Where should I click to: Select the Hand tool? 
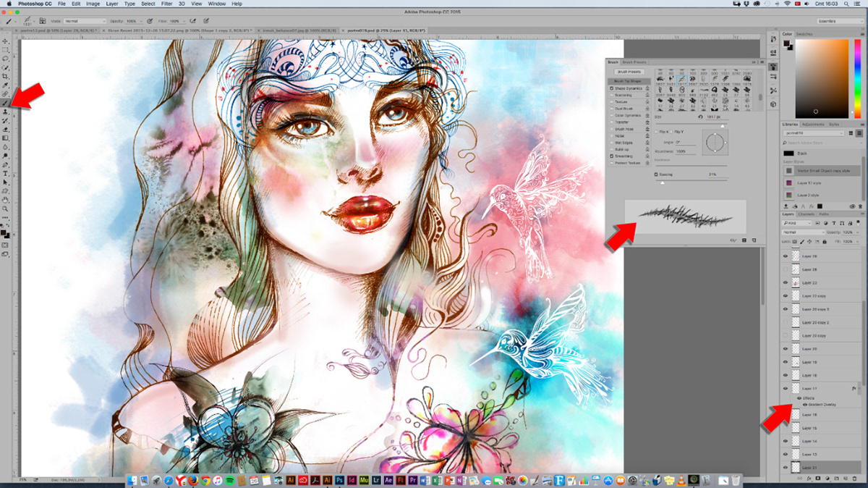(6, 199)
